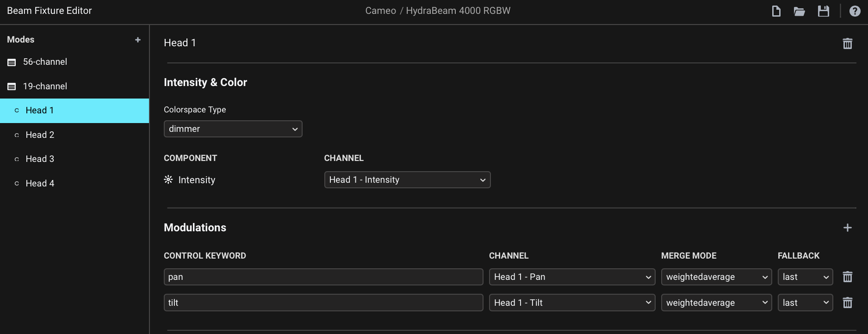Image resolution: width=868 pixels, height=334 pixels.
Task: Select the 56-channel mode
Action: click(45, 62)
